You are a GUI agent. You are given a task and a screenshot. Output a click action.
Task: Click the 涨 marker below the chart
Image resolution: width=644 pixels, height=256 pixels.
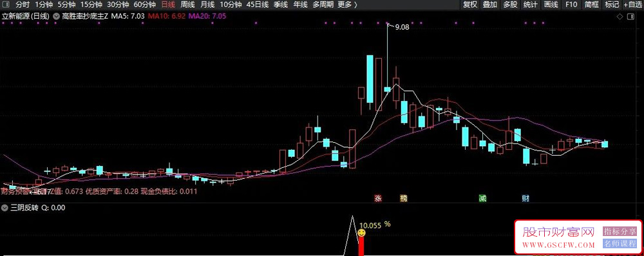(x=378, y=199)
